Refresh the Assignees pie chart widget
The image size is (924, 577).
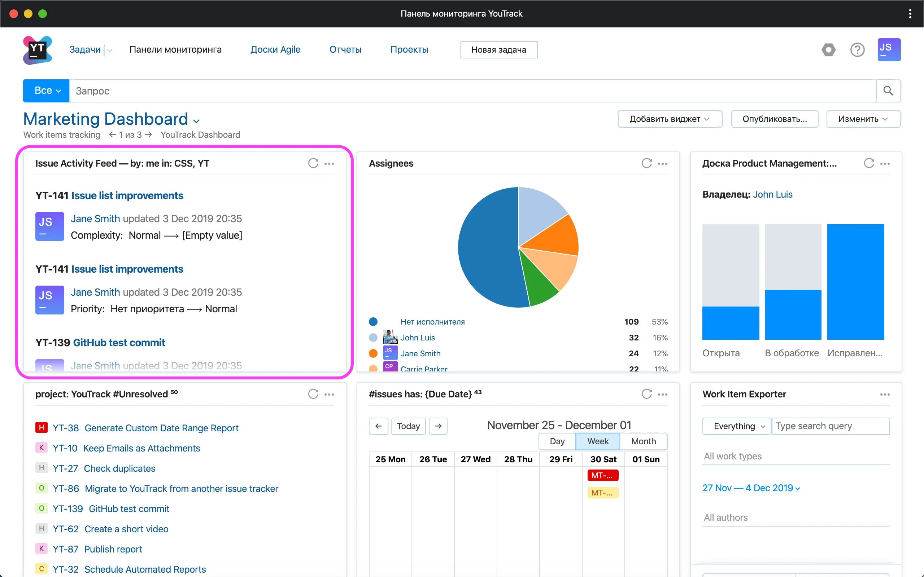tap(646, 163)
